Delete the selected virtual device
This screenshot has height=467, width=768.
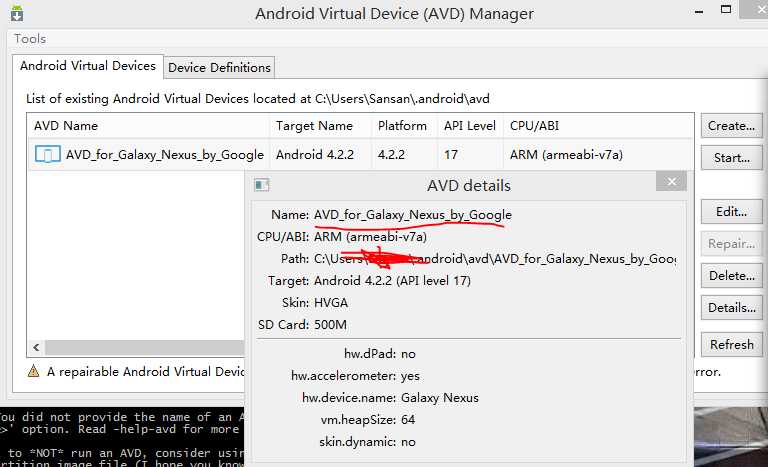(731, 276)
